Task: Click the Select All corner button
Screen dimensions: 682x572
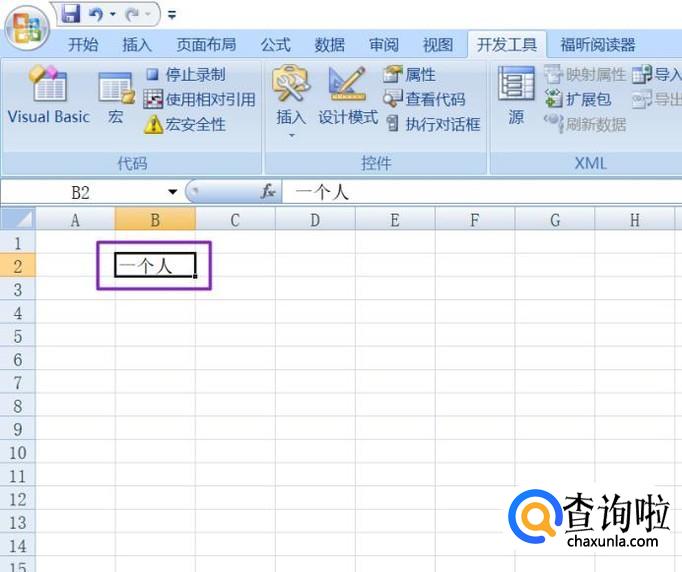Action: point(18,219)
